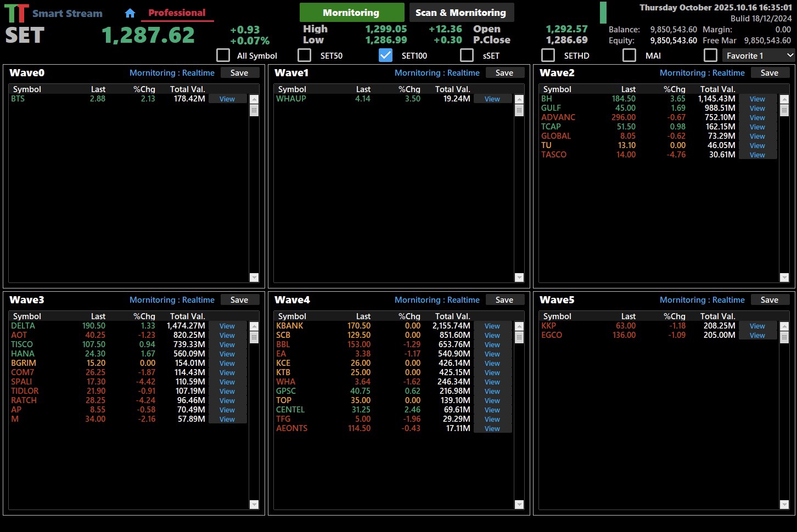Click the Wave2 scroll up arrow
The width and height of the screenshot is (797, 532).
point(784,99)
